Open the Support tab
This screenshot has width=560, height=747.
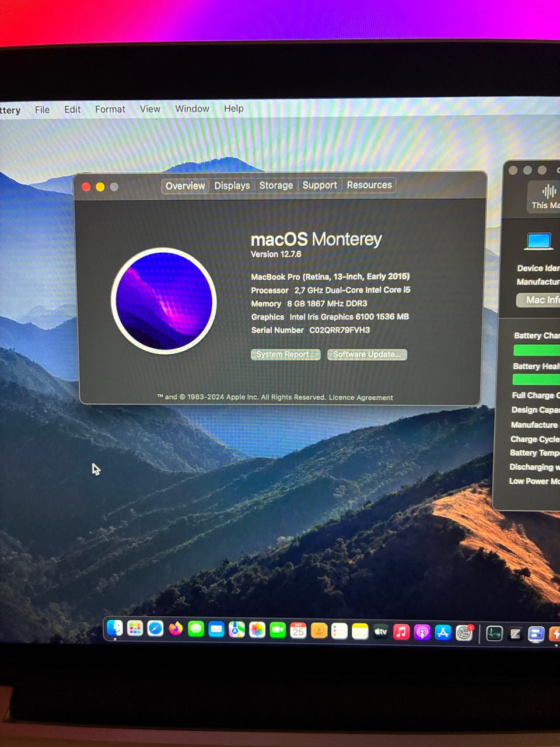320,185
